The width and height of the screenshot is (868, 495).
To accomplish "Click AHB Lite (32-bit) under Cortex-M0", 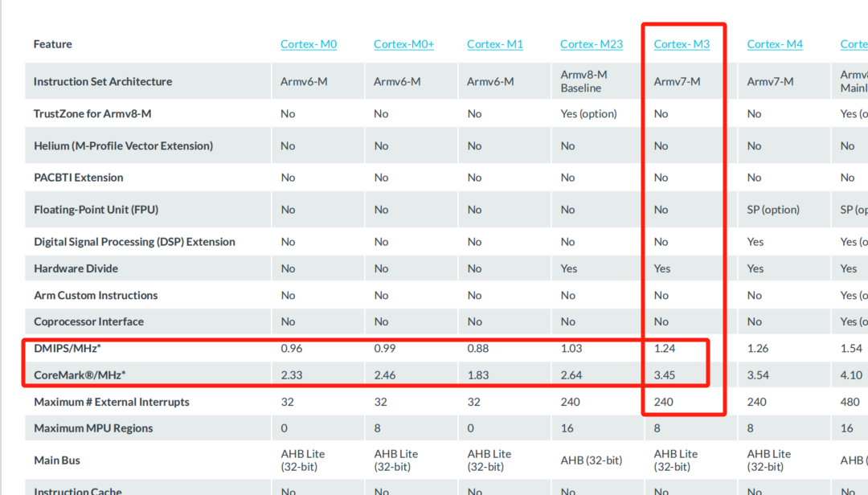I will (x=302, y=460).
